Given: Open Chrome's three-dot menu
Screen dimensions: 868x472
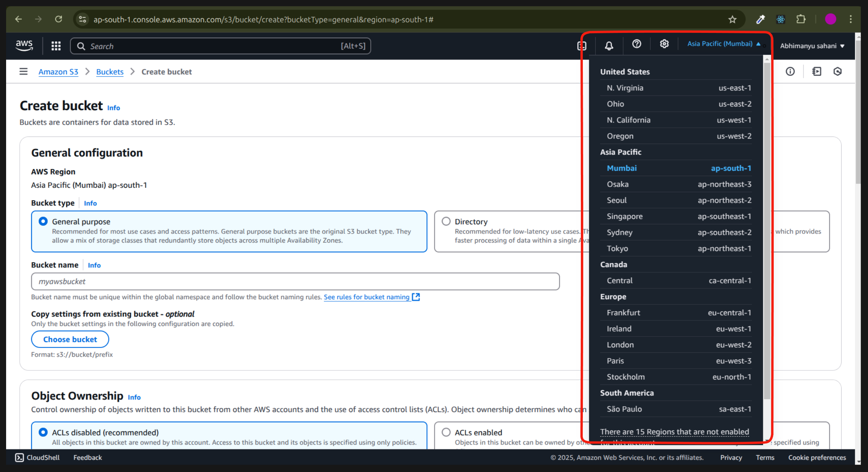Looking at the screenshot, I should 851,19.
